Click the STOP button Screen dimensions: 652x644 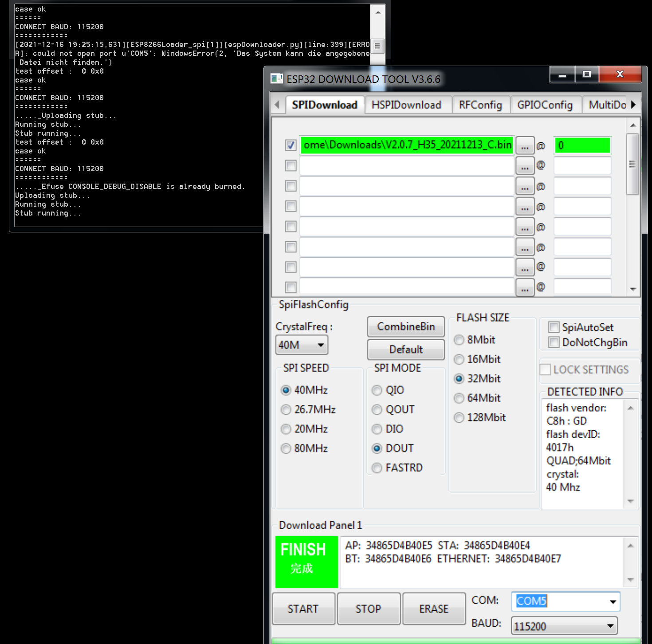(x=369, y=609)
